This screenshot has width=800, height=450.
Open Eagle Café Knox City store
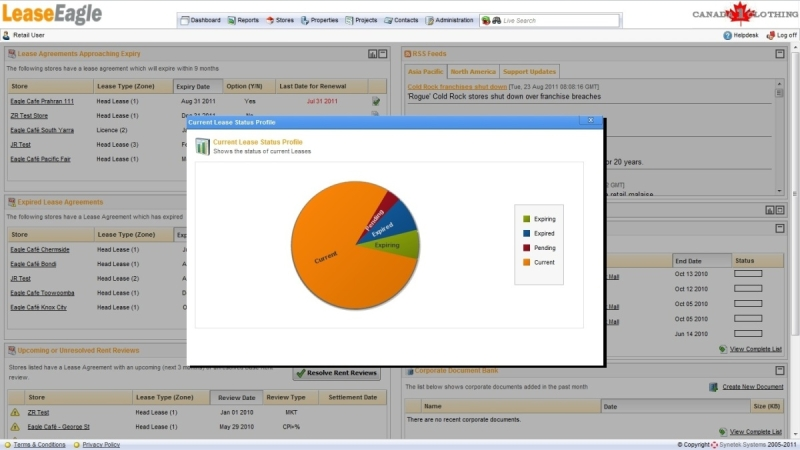pos(38,307)
